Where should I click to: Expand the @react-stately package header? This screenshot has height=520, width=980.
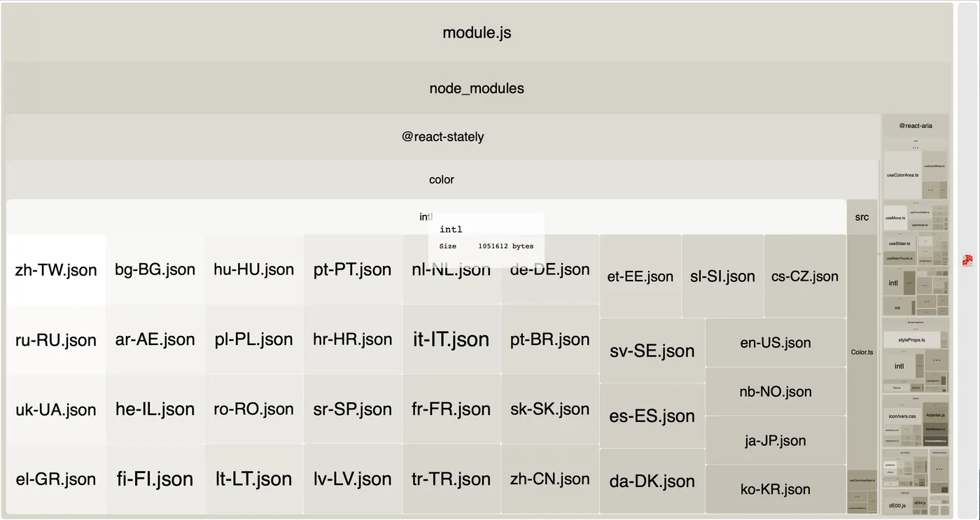tap(442, 137)
